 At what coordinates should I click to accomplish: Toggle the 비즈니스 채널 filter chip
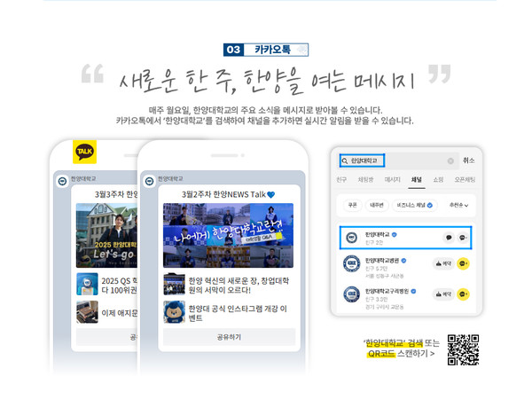(x=415, y=205)
